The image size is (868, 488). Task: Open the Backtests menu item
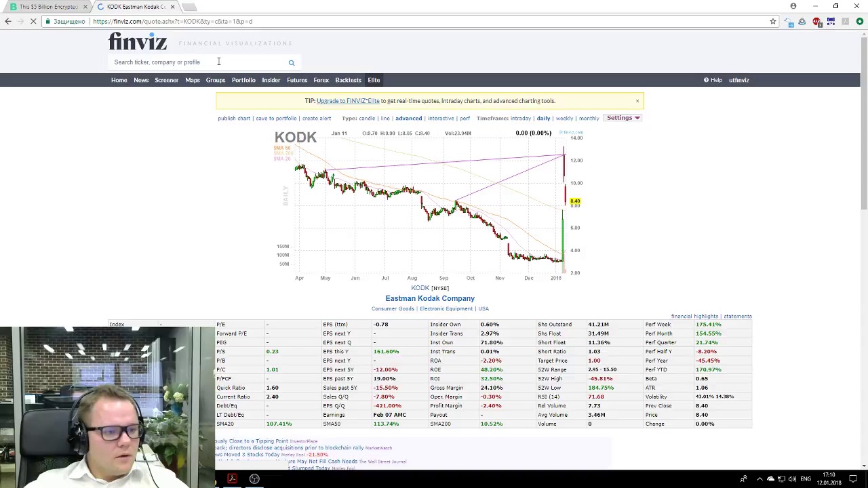coord(348,80)
